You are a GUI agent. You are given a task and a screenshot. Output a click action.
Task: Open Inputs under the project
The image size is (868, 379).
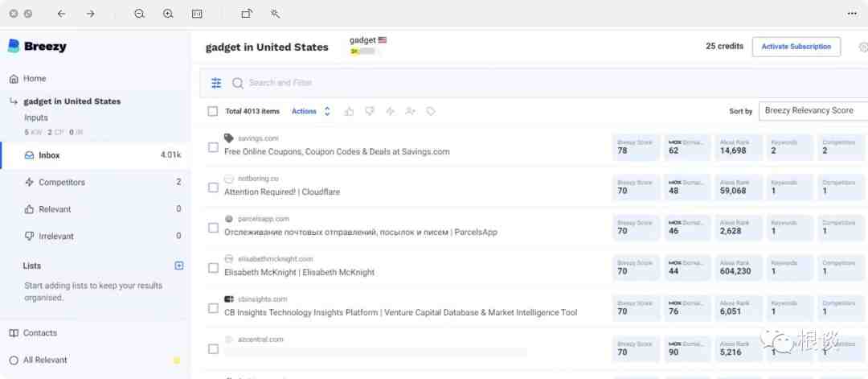pos(36,118)
